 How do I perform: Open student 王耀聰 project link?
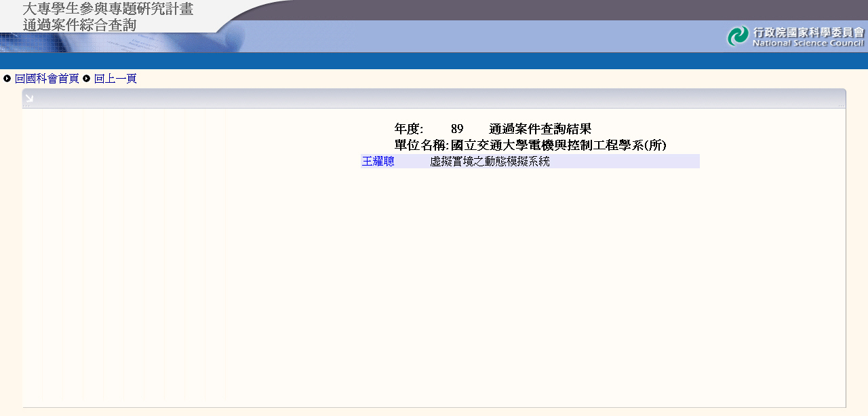pos(378,162)
